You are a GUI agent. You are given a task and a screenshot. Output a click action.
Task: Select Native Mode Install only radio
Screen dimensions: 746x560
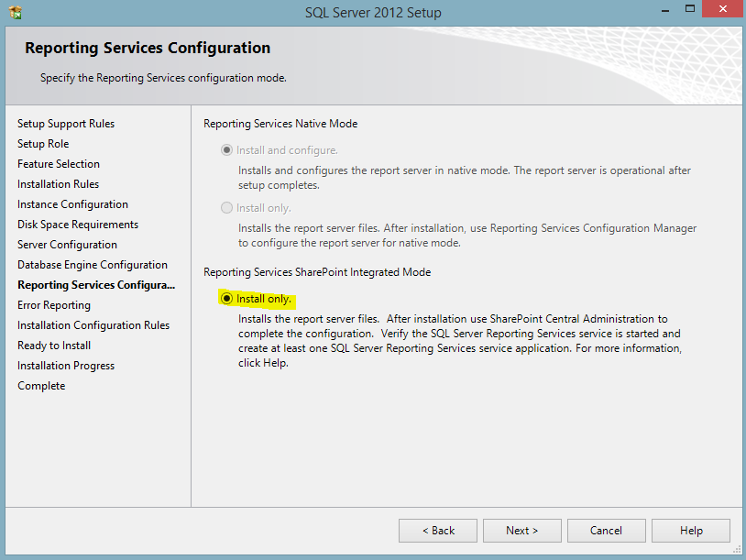[x=226, y=208]
